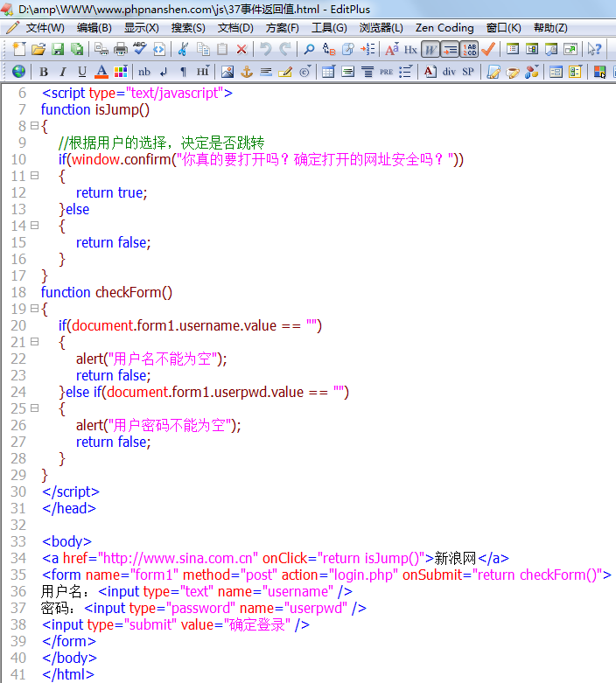Cut selection with scissors icon
The image size is (616, 683).
click(183, 49)
